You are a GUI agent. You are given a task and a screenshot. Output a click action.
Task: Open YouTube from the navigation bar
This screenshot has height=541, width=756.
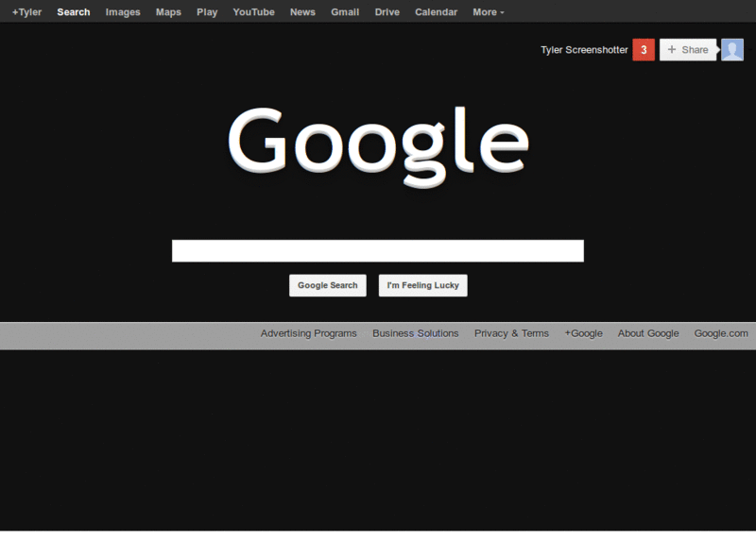coord(253,12)
